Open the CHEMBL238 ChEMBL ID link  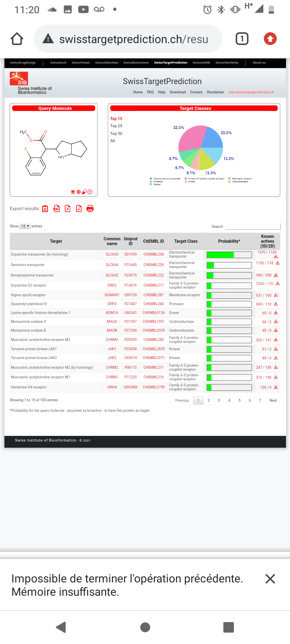point(153,254)
